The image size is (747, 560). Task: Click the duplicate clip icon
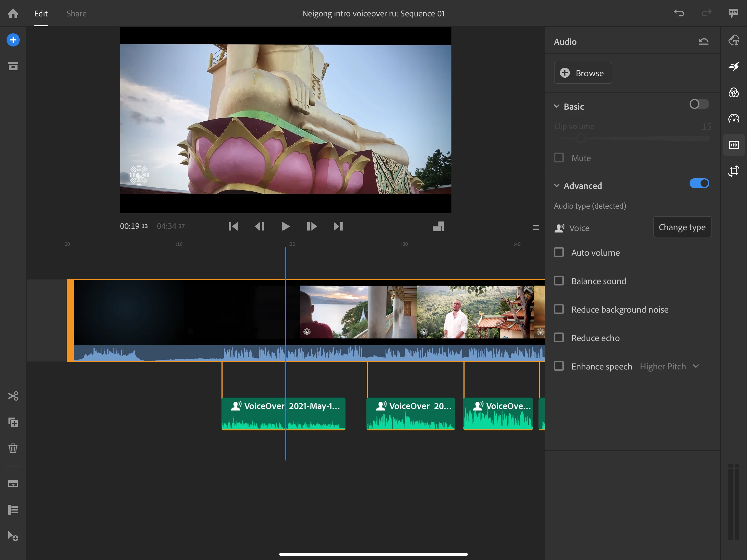13,422
